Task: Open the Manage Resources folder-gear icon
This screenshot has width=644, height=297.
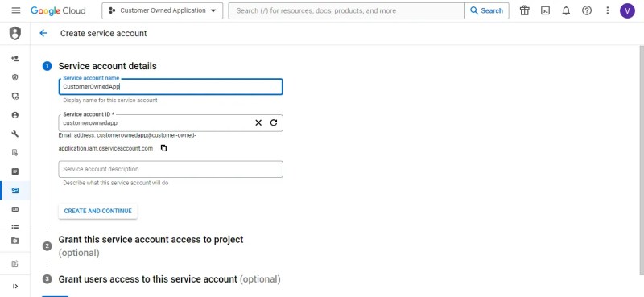Action: click(15, 241)
